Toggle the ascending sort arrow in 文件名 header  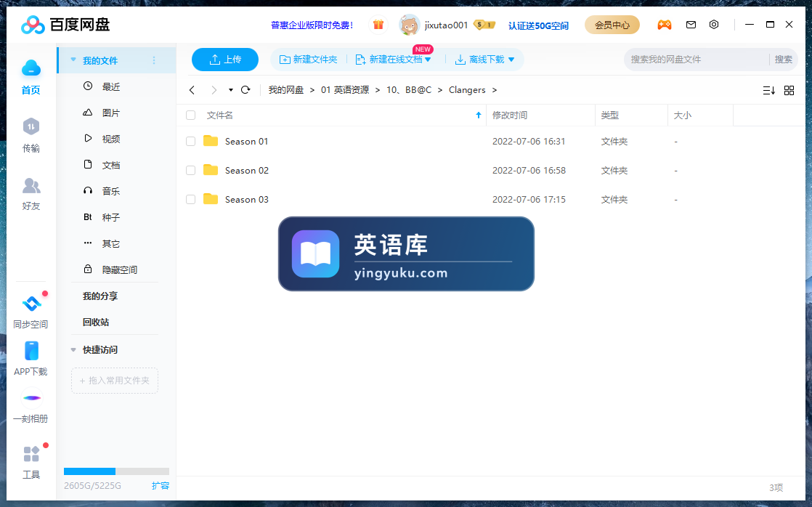click(479, 115)
